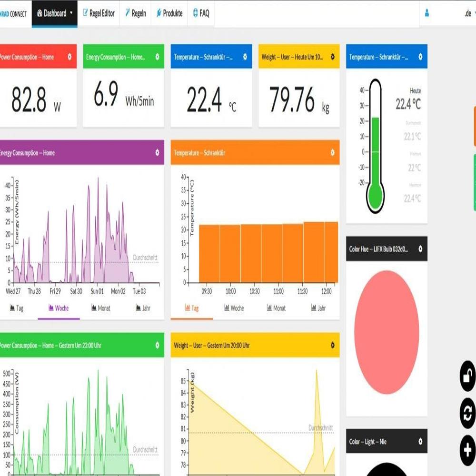Click the pink LIFX bulb color circle
Screen dimensions: 476x476
pos(387,332)
